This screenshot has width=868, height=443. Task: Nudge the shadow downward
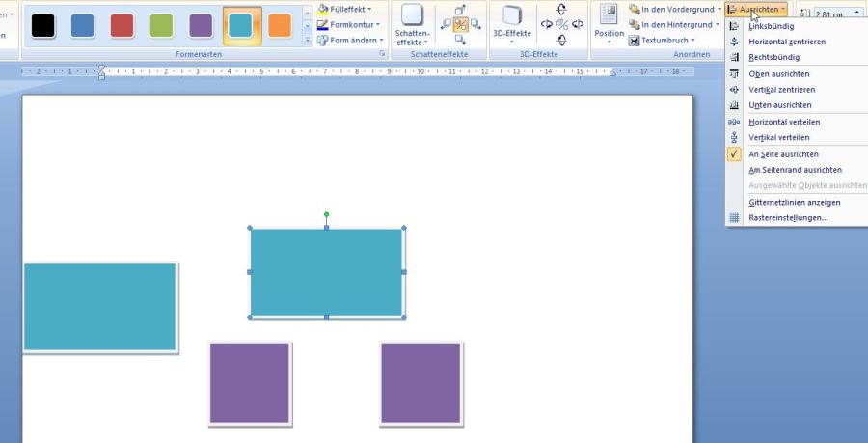click(461, 39)
